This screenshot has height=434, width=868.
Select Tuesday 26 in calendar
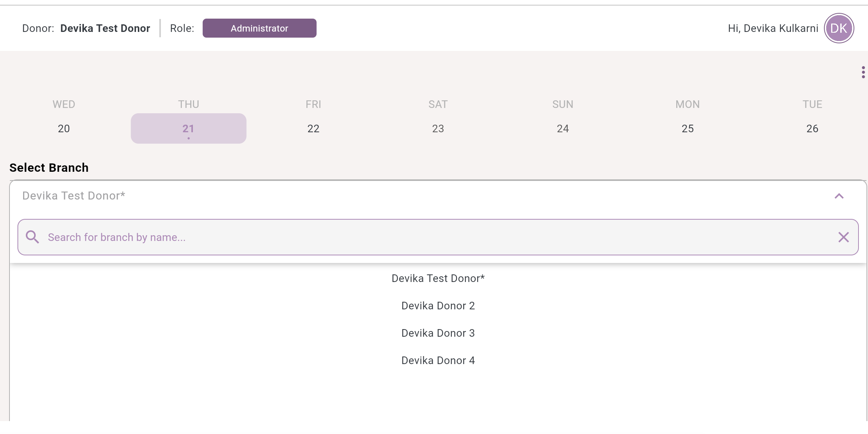pyautogui.click(x=812, y=128)
